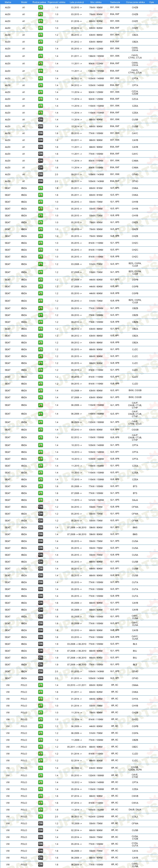Click the DAJA engine code cell
The image size is (158, 868).
pos(135,500)
